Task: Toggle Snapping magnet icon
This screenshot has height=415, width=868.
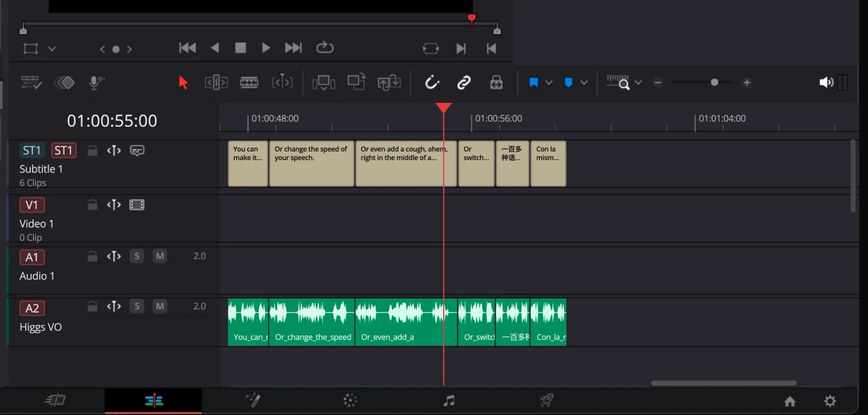Action: 432,82
